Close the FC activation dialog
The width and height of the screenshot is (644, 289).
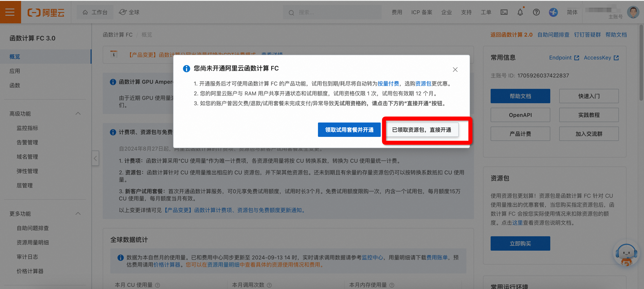(x=455, y=70)
